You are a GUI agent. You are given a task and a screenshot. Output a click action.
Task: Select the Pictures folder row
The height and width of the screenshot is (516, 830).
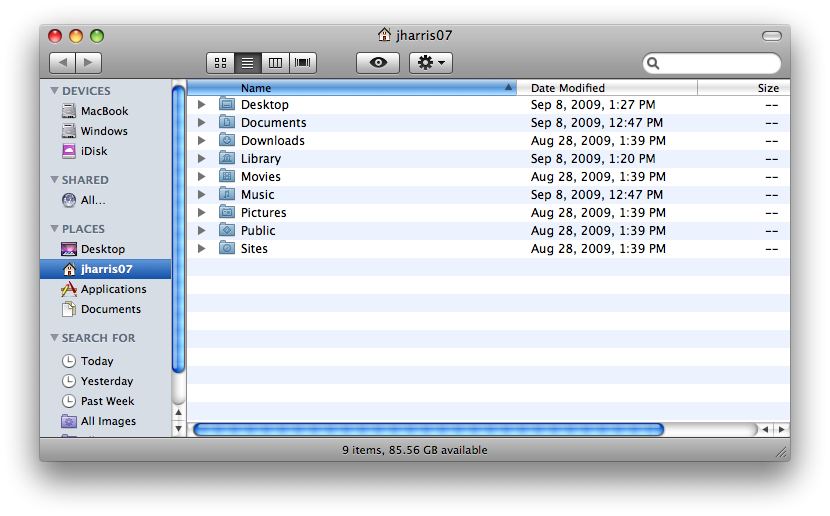[x=263, y=213]
